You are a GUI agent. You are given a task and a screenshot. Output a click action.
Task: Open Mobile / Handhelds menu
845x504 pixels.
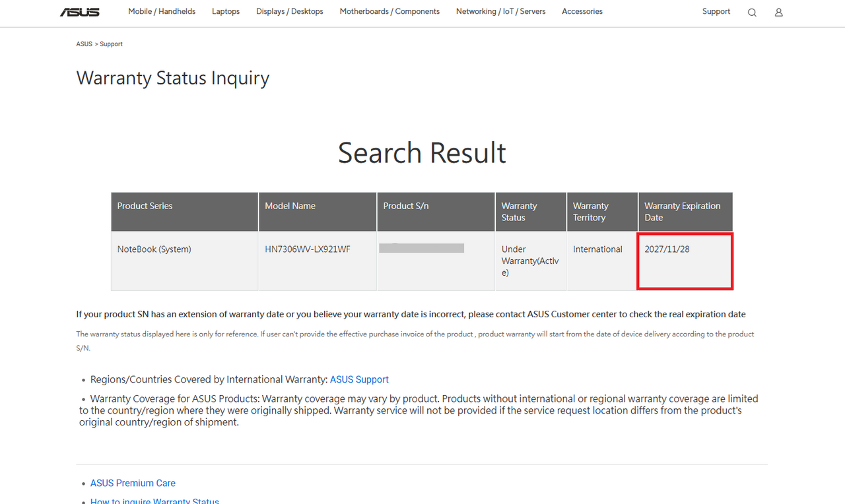pyautogui.click(x=162, y=11)
